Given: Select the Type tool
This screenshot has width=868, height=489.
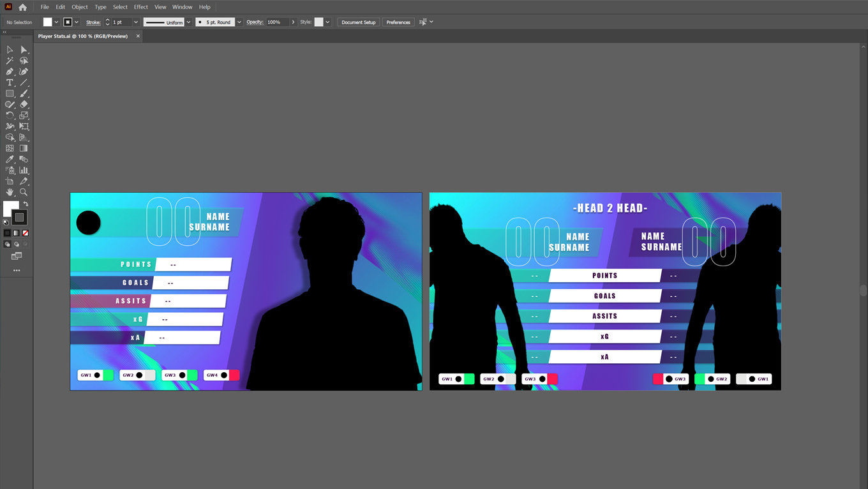Looking at the screenshot, I should pyautogui.click(x=10, y=82).
